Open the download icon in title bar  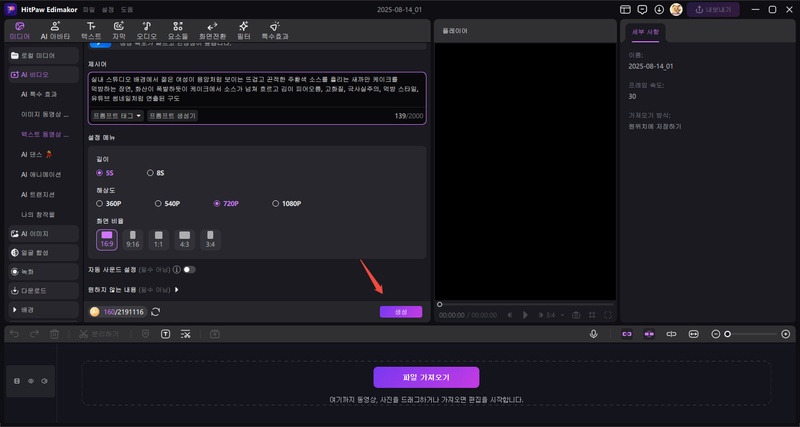click(x=659, y=10)
